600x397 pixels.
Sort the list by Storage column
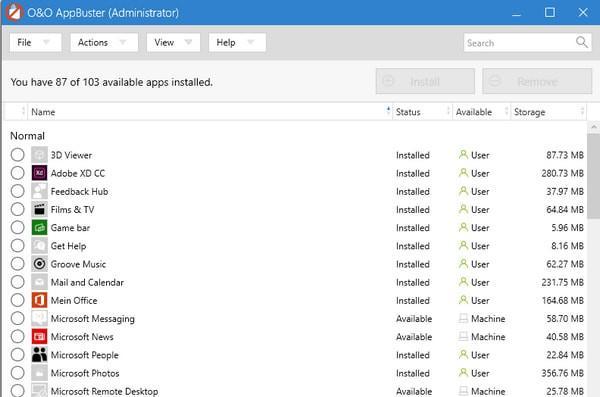tap(548, 112)
